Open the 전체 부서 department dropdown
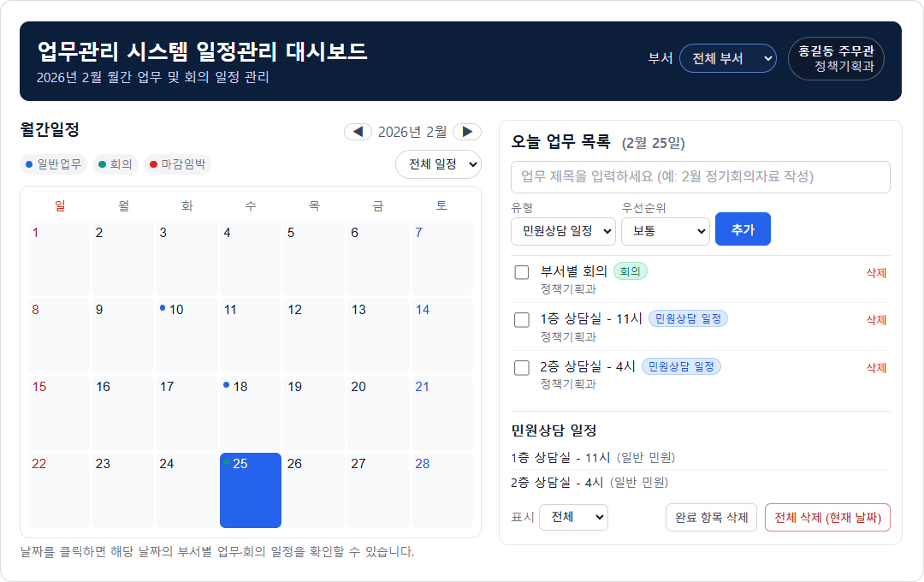Screen dimensions: 924x582 pyautogui.click(x=727, y=58)
